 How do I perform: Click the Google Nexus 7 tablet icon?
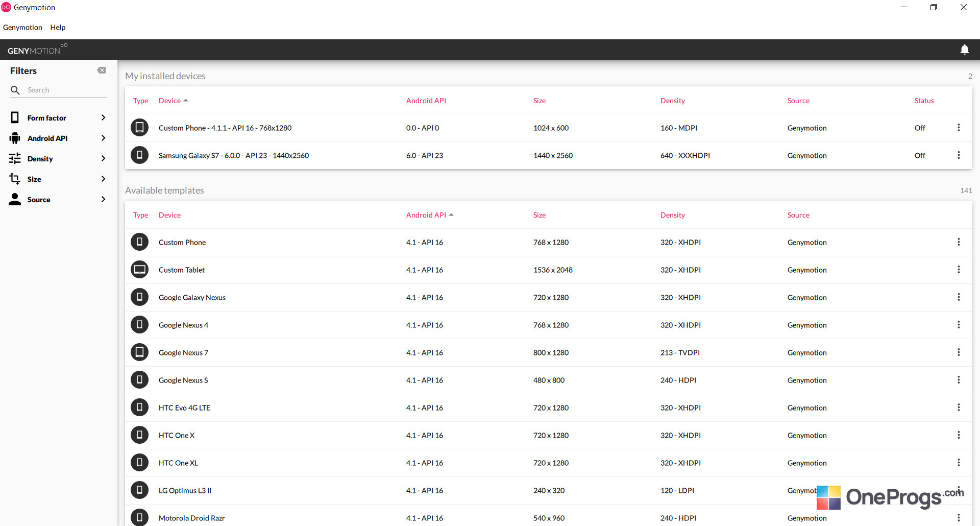click(x=139, y=352)
